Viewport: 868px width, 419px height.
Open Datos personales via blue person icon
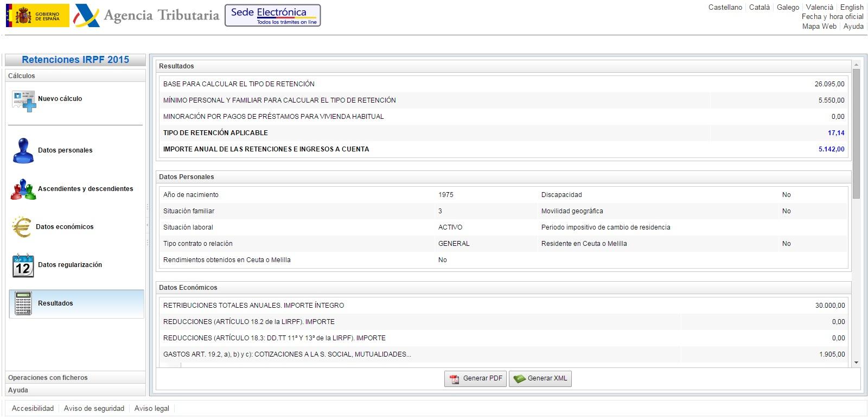tap(23, 150)
